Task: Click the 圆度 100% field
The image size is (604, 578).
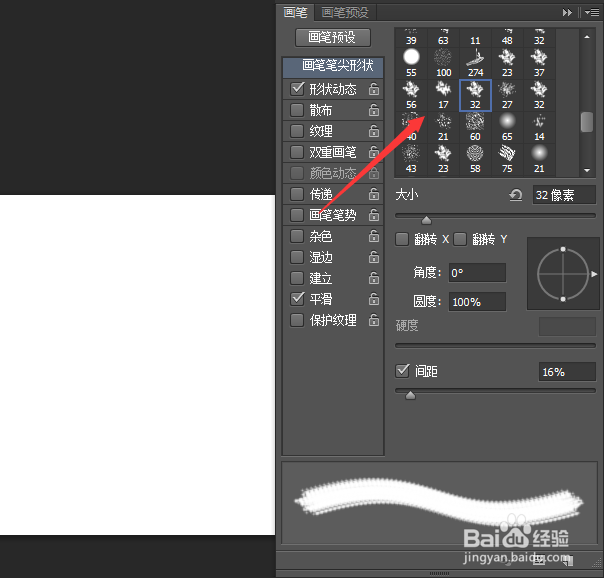Action: (477, 302)
